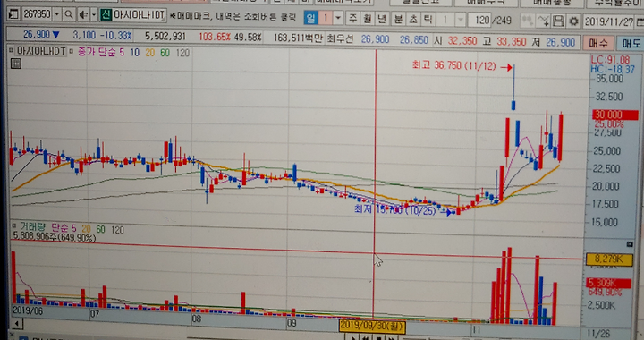The width and height of the screenshot is (644, 340).
Task: Click the speaker sound icon
Action: coord(83,15)
